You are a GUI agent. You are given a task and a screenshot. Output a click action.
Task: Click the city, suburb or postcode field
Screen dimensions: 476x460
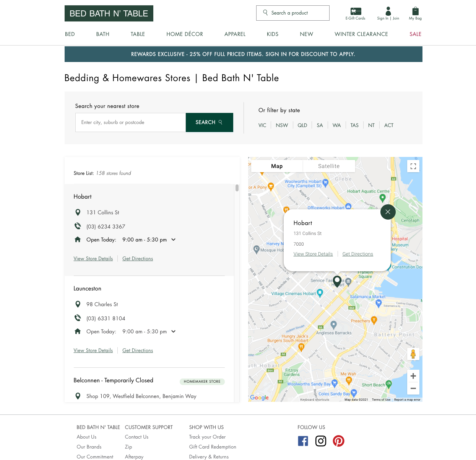130,122
